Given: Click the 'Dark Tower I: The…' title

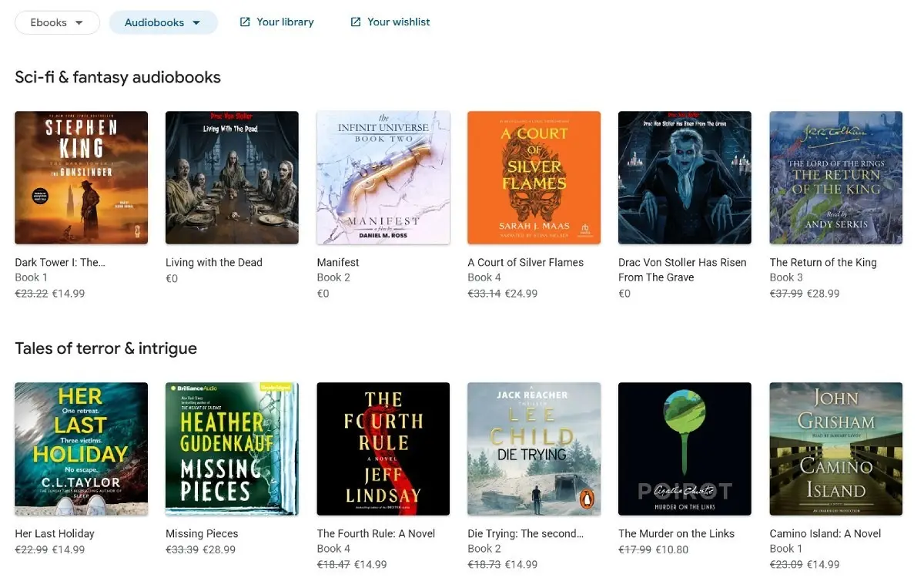Looking at the screenshot, I should click(x=60, y=263).
